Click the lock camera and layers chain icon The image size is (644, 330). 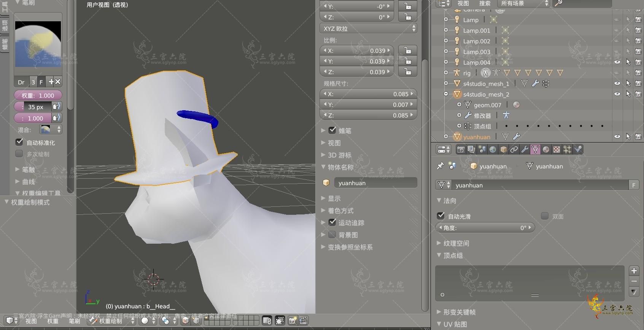click(x=267, y=321)
